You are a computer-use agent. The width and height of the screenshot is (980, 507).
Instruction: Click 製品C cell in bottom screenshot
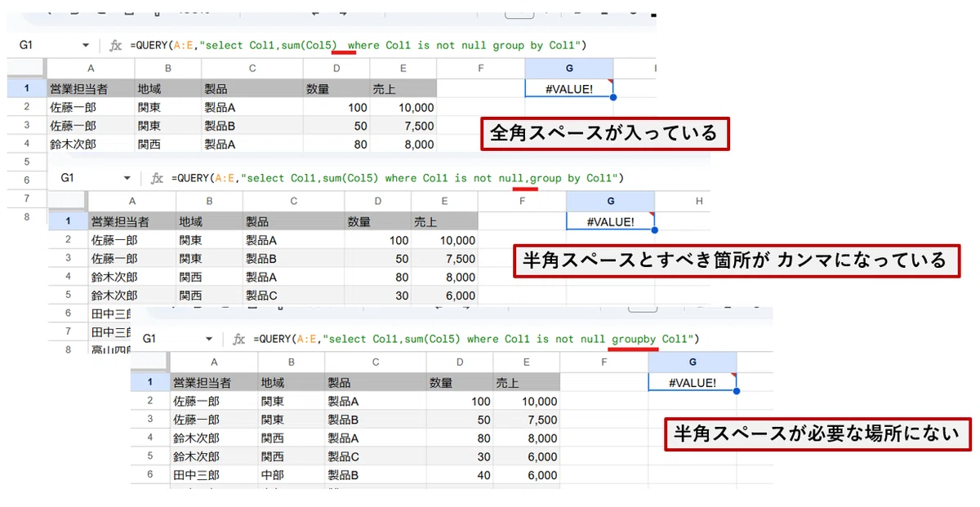coord(376,456)
